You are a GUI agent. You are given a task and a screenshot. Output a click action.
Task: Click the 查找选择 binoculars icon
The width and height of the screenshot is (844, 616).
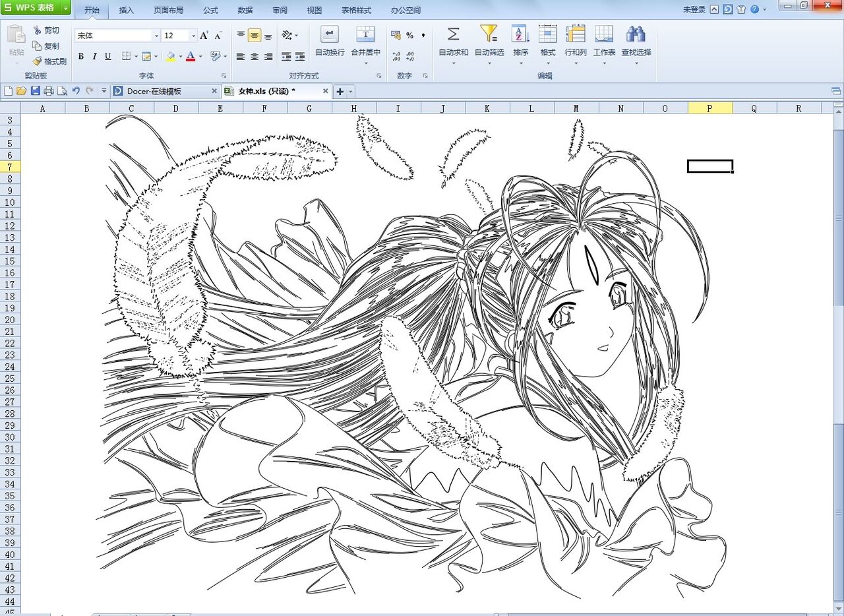[x=636, y=34]
